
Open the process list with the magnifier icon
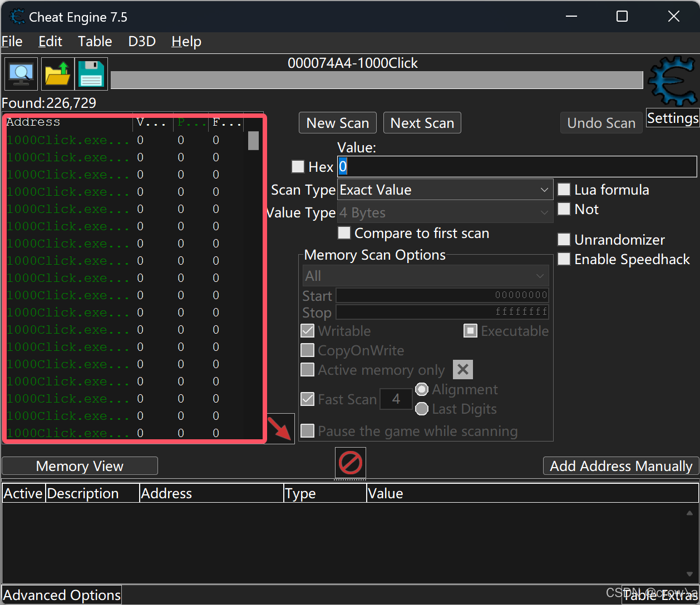(x=21, y=73)
